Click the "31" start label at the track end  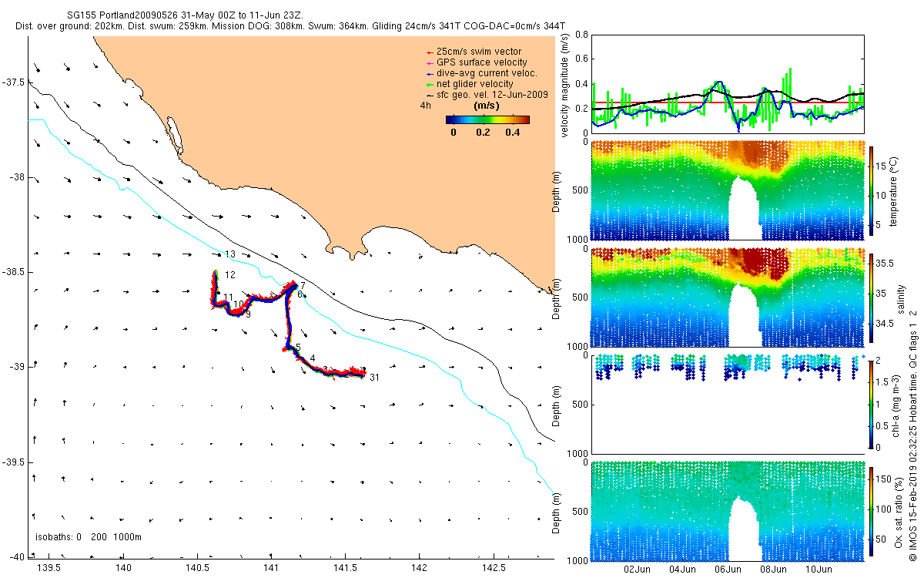pos(375,378)
